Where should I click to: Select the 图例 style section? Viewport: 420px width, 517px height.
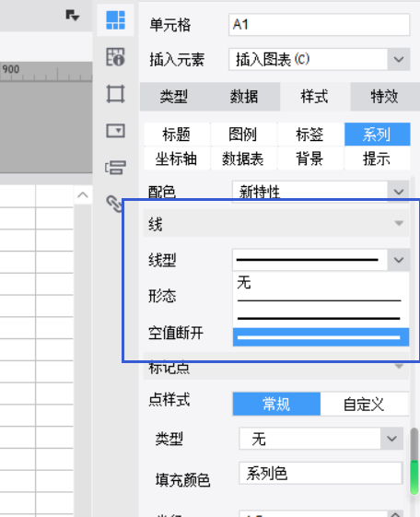[243, 135]
